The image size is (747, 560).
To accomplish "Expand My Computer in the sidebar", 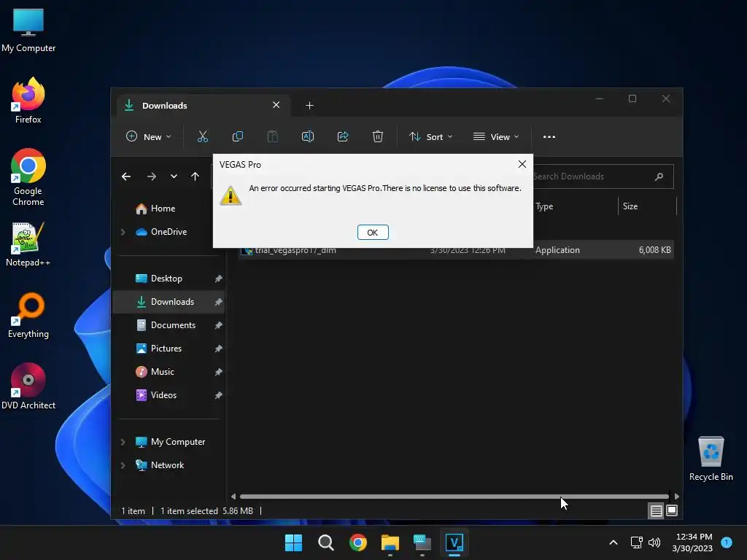I will click(x=123, y=442).
